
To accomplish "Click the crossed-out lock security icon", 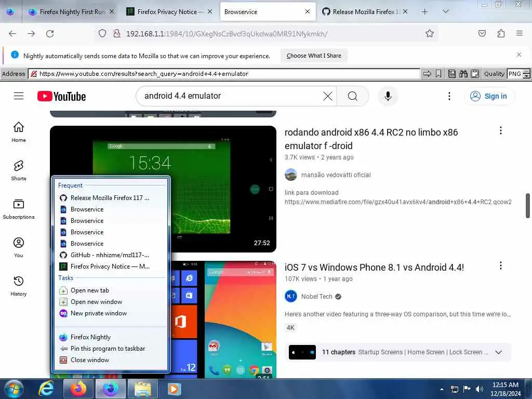I will (117, 33).
